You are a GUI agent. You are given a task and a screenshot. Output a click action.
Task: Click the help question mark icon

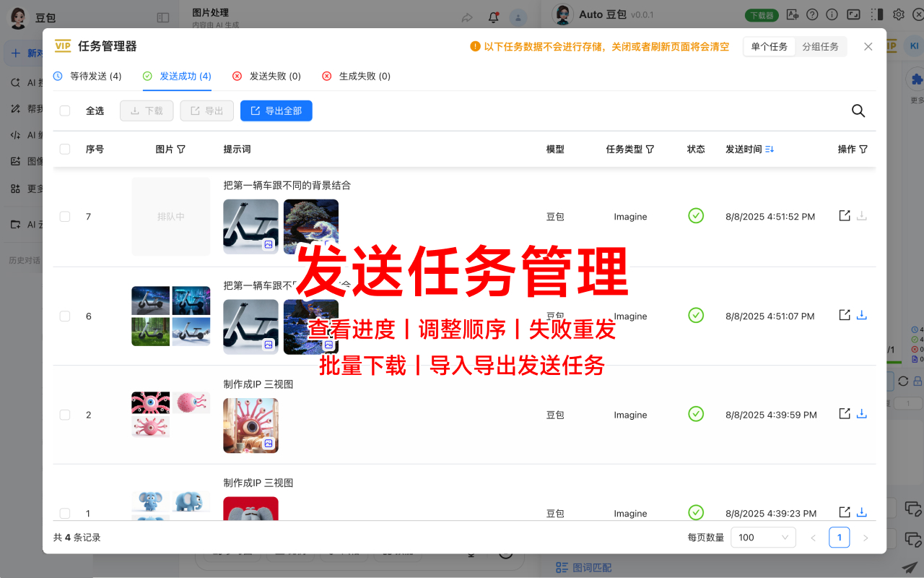812,14
